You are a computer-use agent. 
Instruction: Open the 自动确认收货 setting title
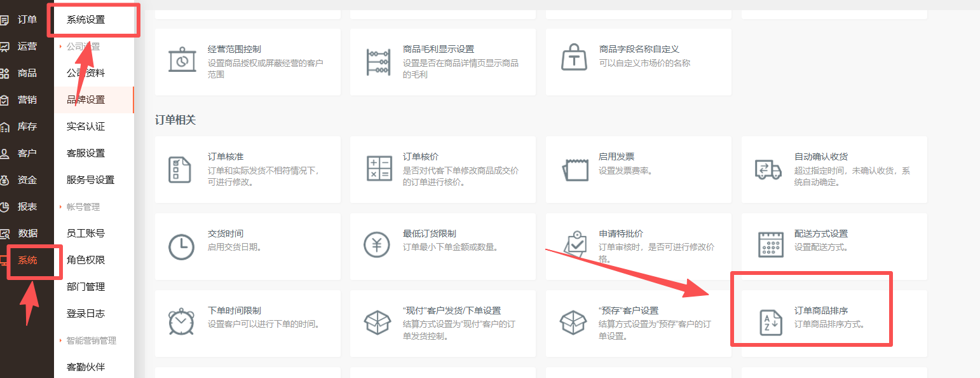click(x=821, y=157)
